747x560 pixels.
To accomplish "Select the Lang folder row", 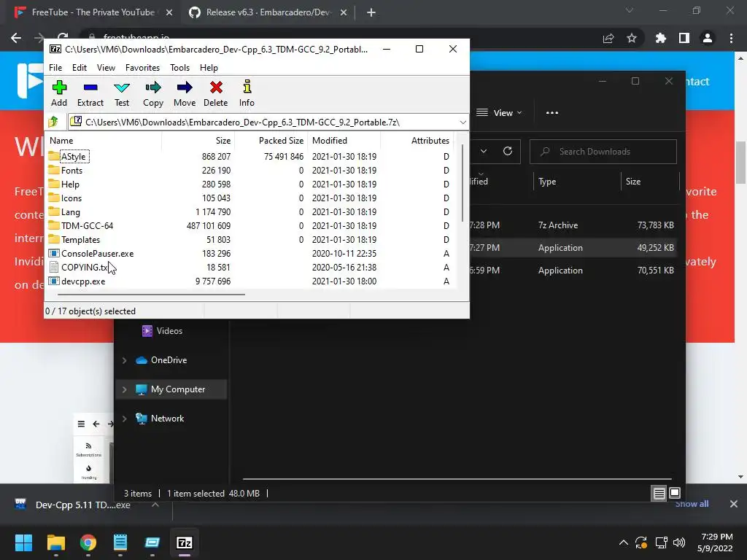I will [x=249, y=212].
